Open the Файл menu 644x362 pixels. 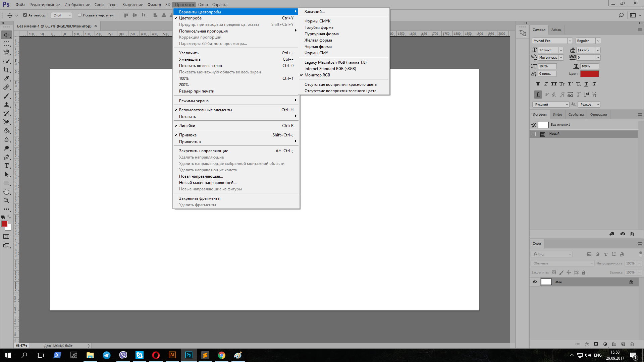click(20, 5)
